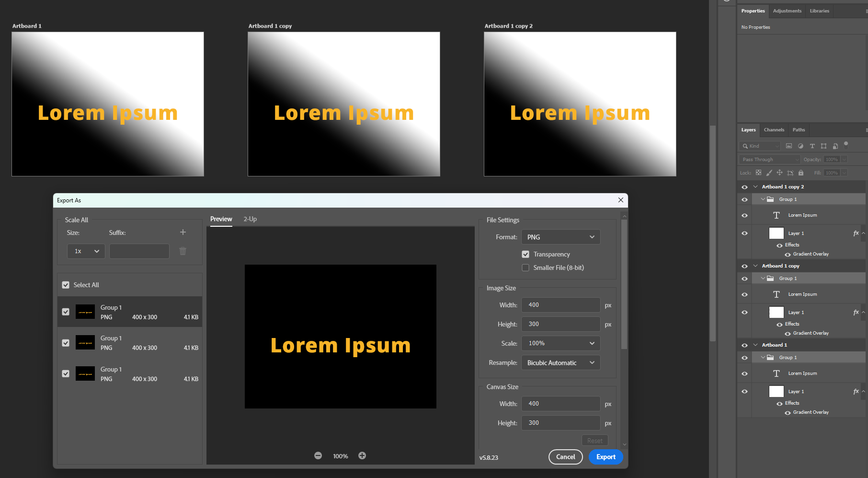Viewport: 868px width, 478px height.
Task: Switch to the Channels tab
Action: (x=774, y=129)
